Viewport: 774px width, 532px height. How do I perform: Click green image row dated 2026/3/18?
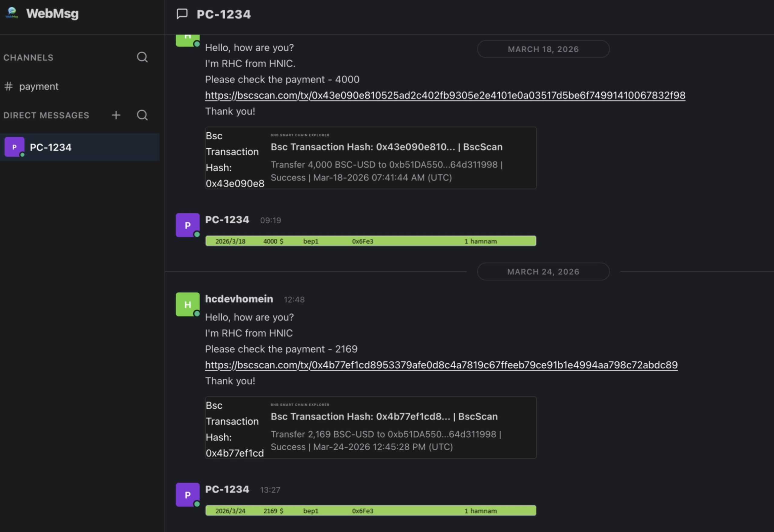coord(371,241)
